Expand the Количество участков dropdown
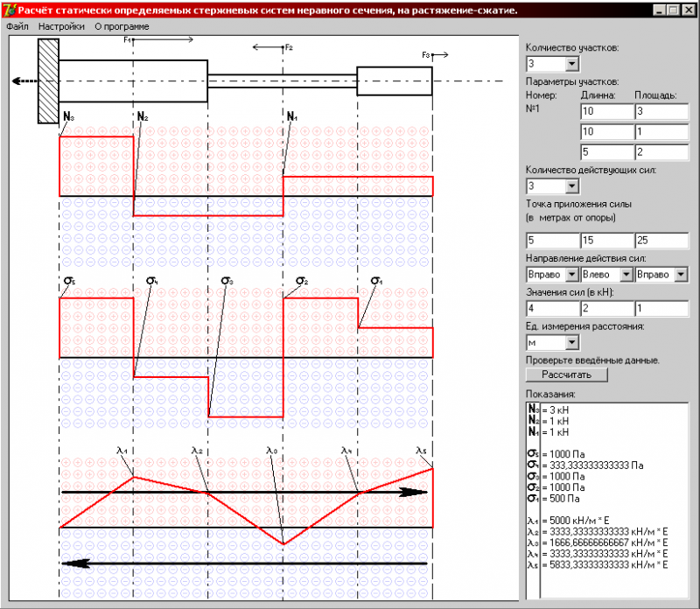 (572, 64)
